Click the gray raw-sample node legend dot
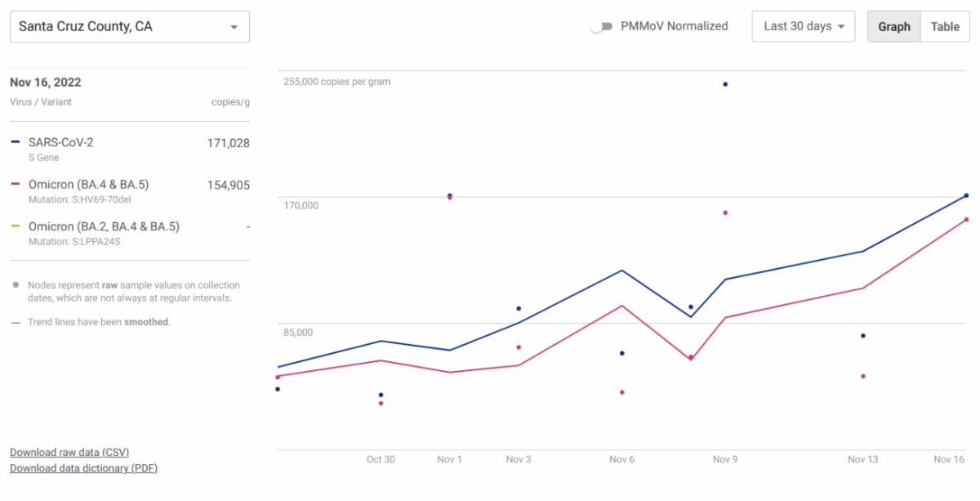Image resolution: width=980 pixels, height=501 pixels. [x=16, y=285]
